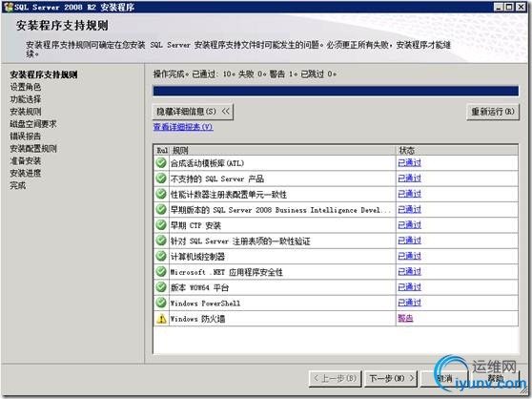Image resolution: width=532 pixels, height=399 pixels.
Task: Click rule text 性能计数器注册表配置单元一致性
Action: tap(229, 195)
